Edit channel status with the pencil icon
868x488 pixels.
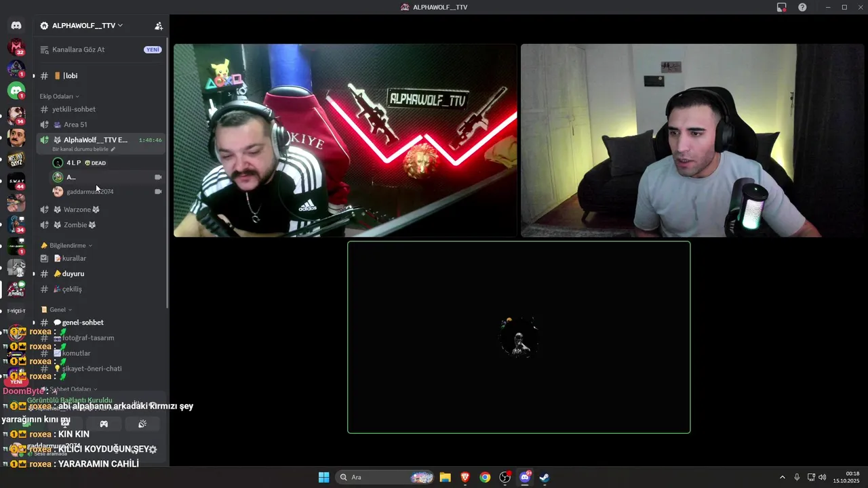[113, 149]
